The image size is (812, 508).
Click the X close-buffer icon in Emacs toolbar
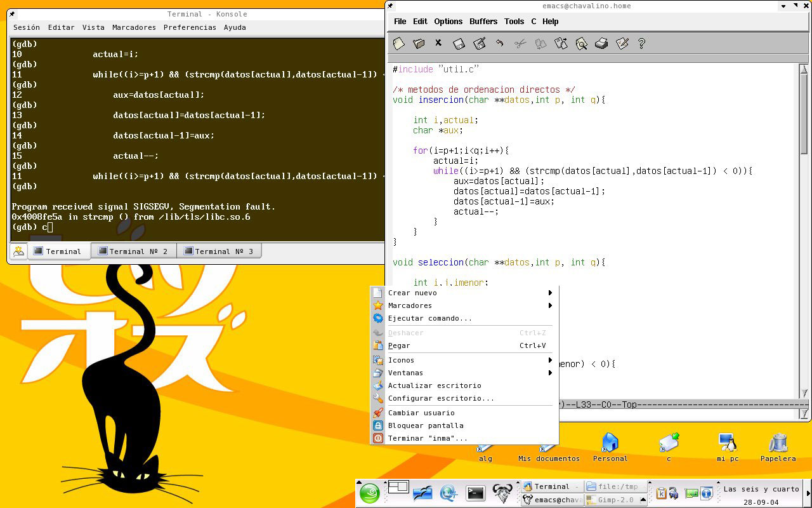tap(438, 43)
